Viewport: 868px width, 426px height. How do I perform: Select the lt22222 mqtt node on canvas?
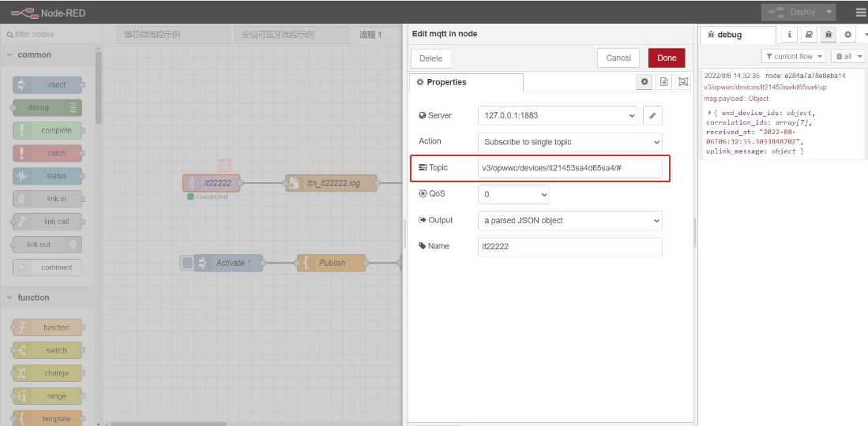click(x=212, y=182)
